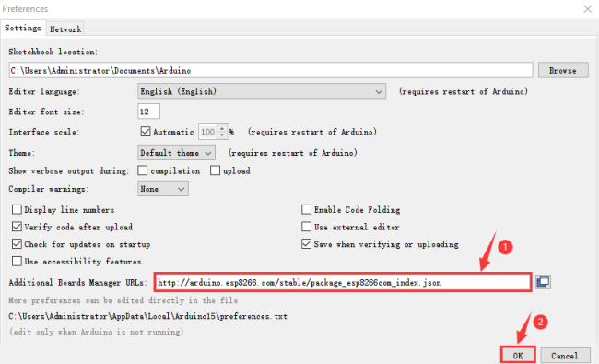Click the 'Editor font size:' label

46,112
